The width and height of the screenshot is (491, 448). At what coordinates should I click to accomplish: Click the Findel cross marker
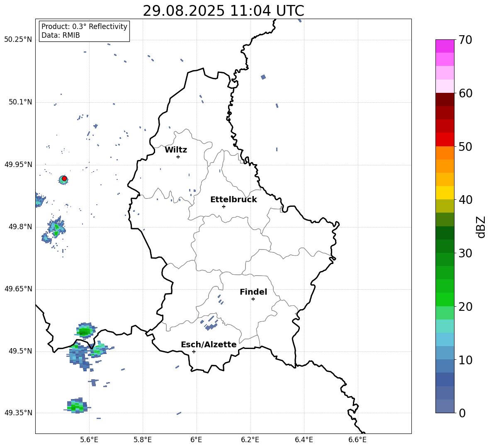click(x=253, y=299)
